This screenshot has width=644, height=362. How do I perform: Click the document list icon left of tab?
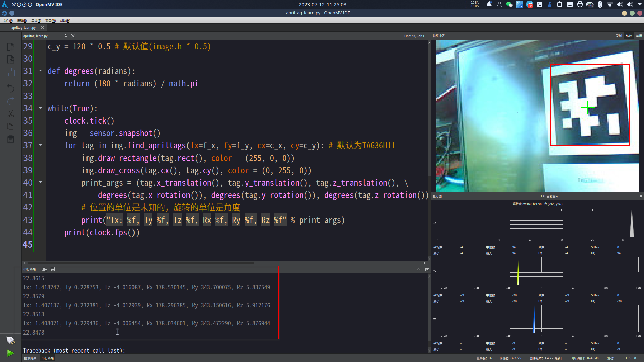tap(5, 28)
